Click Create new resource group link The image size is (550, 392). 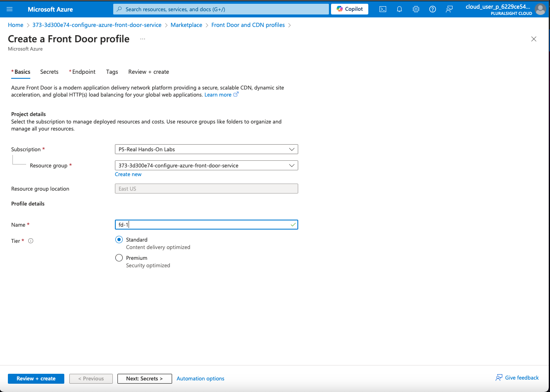point(128,174)
